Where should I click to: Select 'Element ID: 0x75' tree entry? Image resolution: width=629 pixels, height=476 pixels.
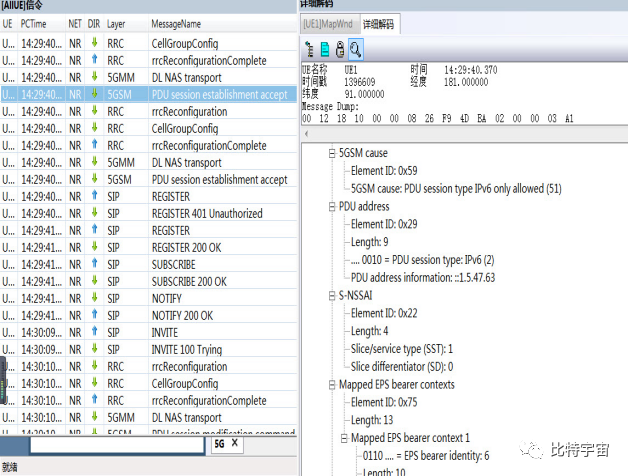tap(384, 402)
